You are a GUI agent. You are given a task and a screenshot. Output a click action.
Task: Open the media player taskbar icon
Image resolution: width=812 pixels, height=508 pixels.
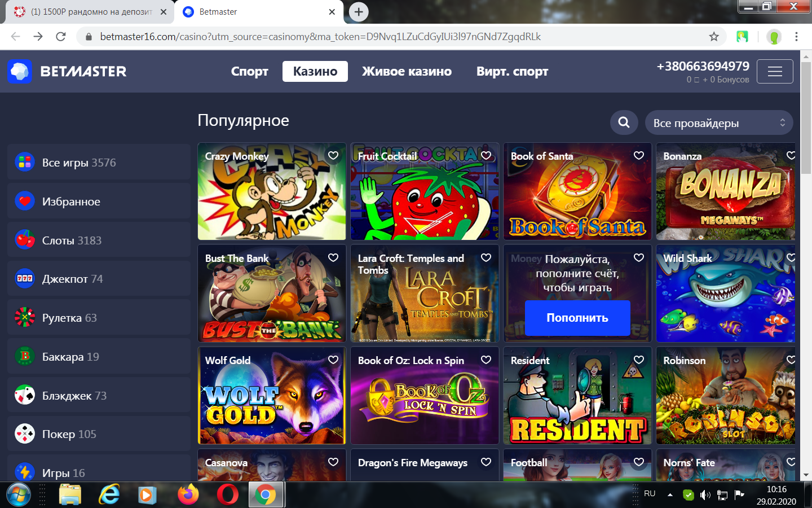[x=147, y=495]
